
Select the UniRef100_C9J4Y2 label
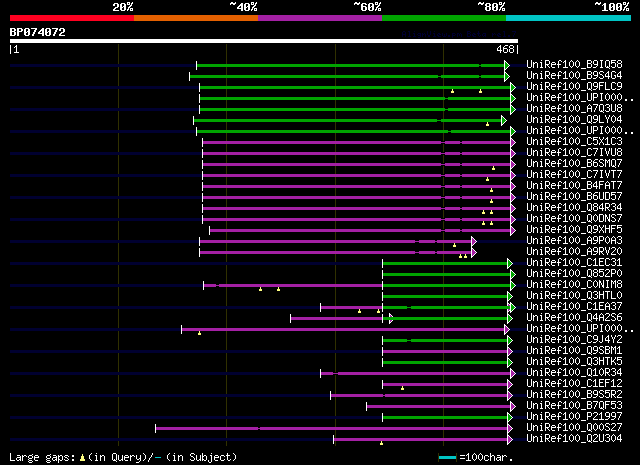574,340
